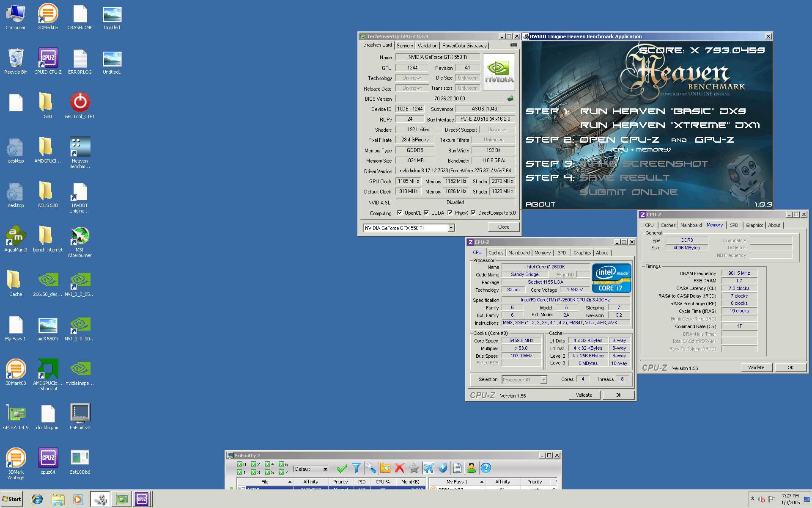812x508 pixels.
Task: Toggle the airplane icon in PriFinitty toolbar
Action: [428, 468]
